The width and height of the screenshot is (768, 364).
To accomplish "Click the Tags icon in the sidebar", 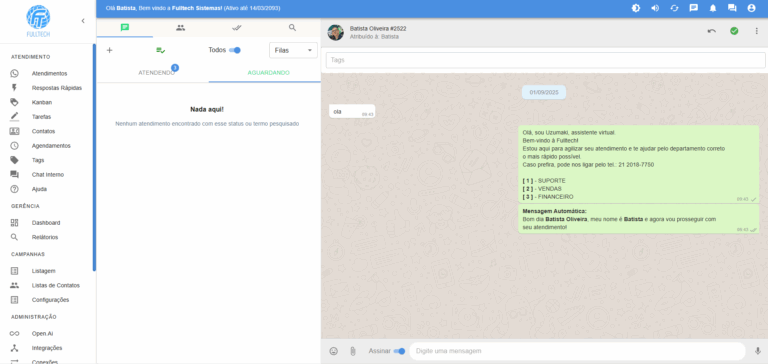I will coord(14,160).
